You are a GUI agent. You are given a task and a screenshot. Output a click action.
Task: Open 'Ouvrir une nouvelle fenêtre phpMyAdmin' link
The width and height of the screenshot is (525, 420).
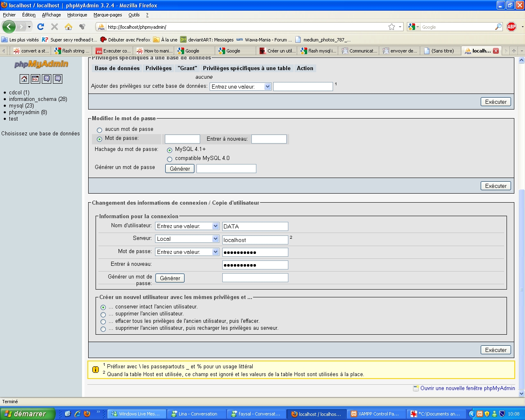[x=467, y=388]
